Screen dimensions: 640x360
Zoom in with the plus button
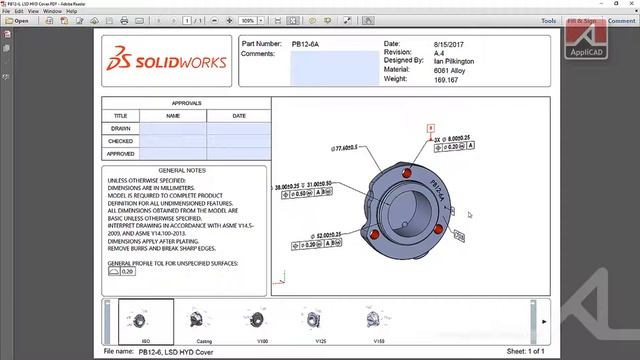(x=229, y=20)
